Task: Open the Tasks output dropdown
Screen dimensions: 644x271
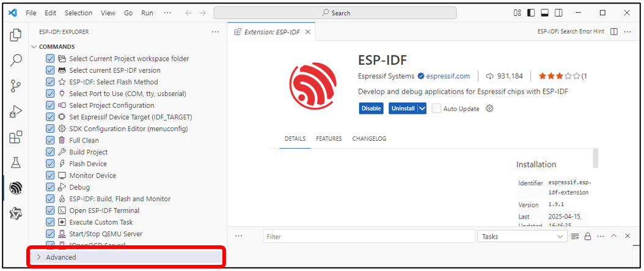Action: coord(522,237)
